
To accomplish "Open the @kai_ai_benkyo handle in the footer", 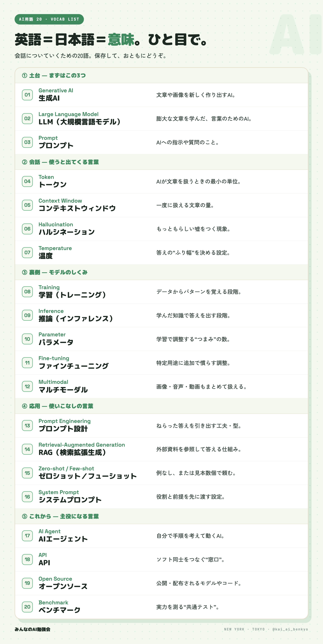I will [290, 629].
